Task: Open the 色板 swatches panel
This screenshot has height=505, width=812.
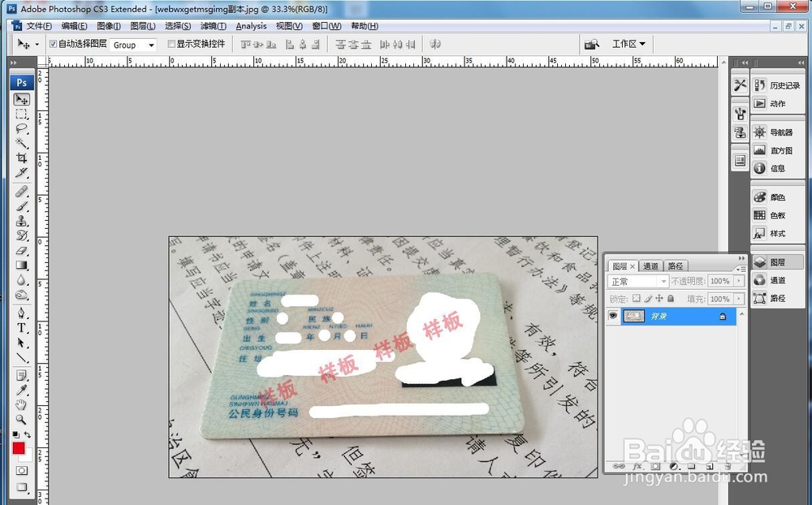Action: [x=778, y=215]
